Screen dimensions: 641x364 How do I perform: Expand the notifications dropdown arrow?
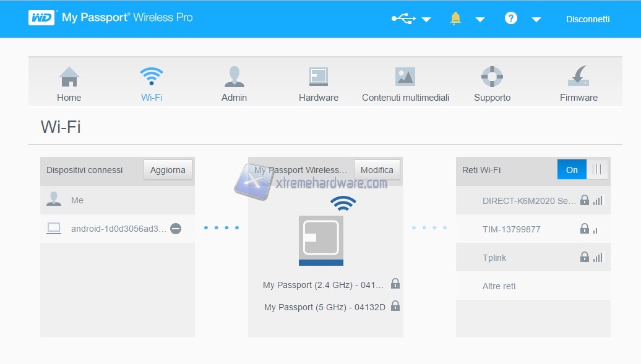click(x=480, y=20)
